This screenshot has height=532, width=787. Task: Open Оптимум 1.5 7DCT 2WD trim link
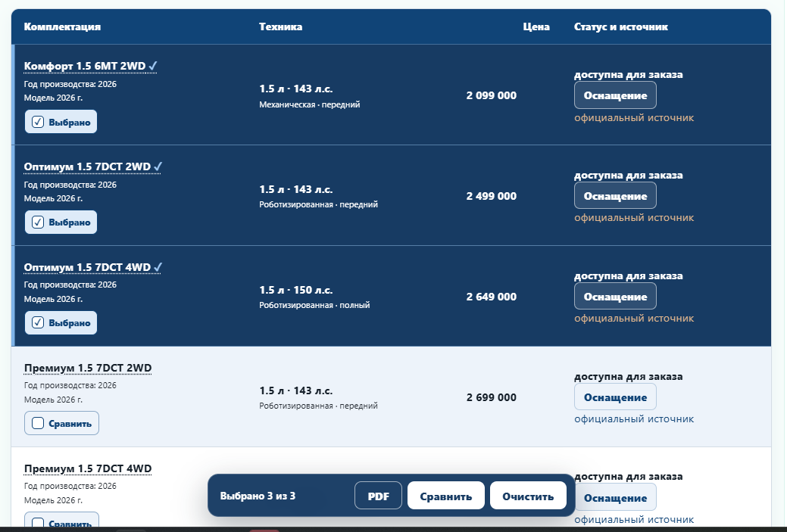pos(93,167)
